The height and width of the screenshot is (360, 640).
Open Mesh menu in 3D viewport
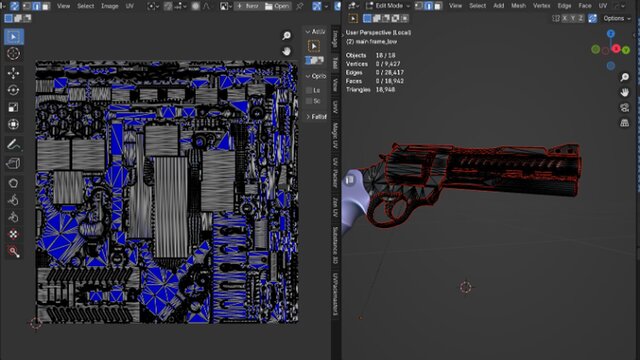click(x=518, y=6)
